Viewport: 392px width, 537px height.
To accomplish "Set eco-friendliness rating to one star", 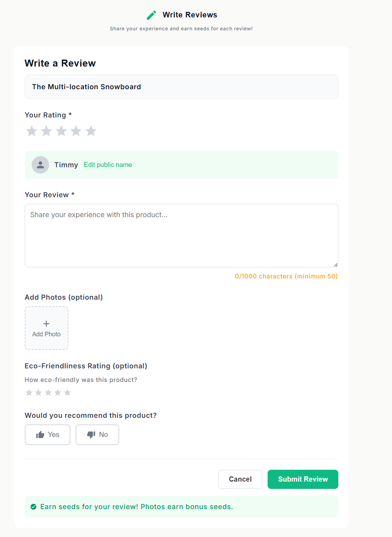I will click(29, 393).
